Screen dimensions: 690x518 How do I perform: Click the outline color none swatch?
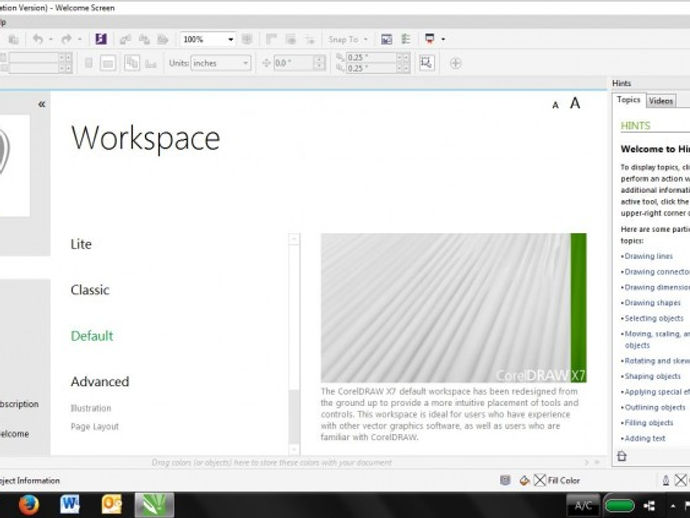tap(680, 480)
